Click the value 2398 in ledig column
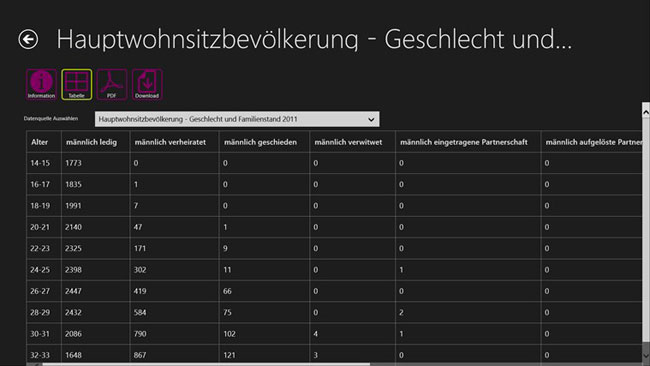The height and width of the screenshot is (366, 650). (x=73, y=270)
